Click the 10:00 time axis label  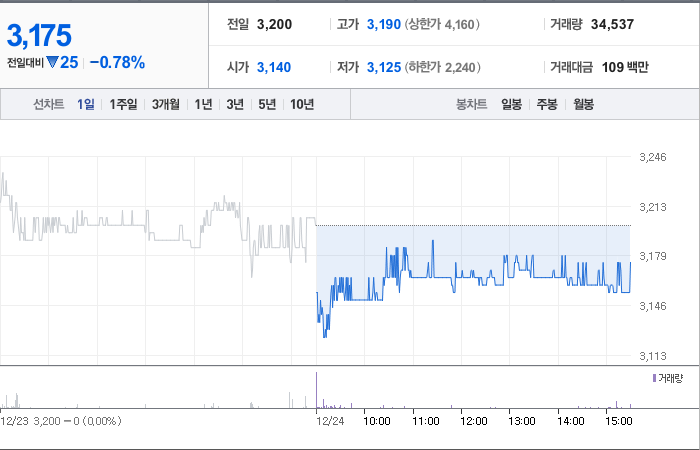click(377, 421)
